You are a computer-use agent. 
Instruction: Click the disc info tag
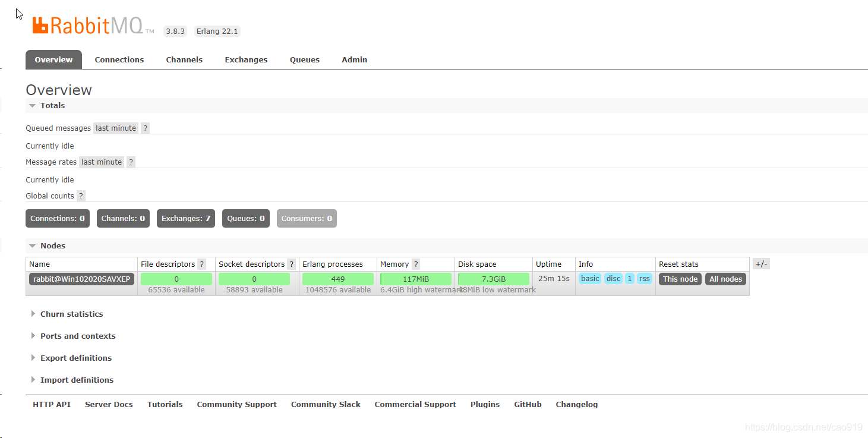point(613,279)
